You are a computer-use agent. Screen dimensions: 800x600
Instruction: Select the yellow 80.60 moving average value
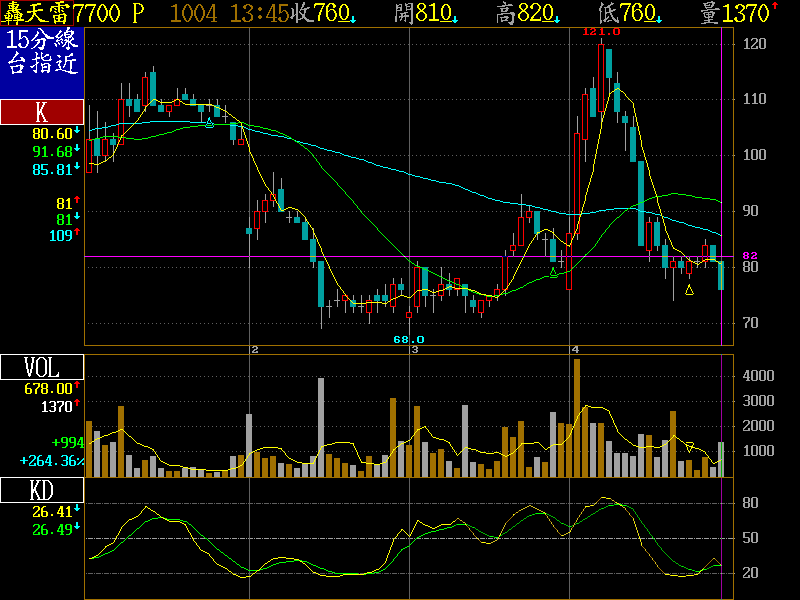point(52,133)
